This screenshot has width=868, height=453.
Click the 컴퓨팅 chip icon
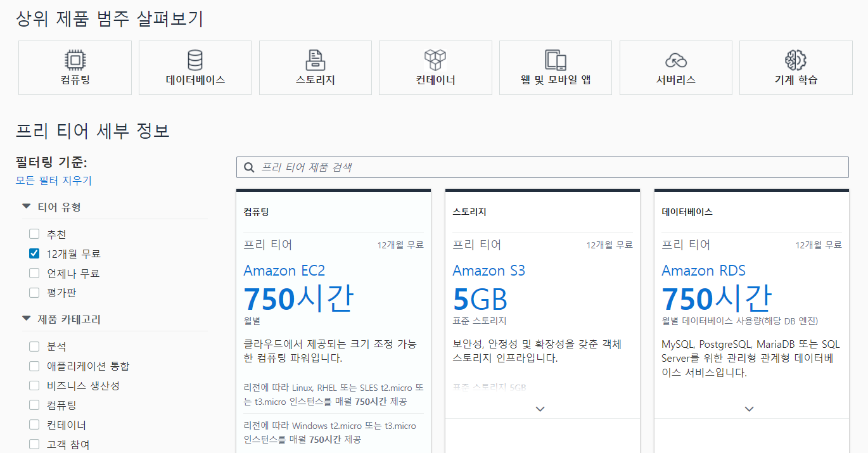point(75,60)
